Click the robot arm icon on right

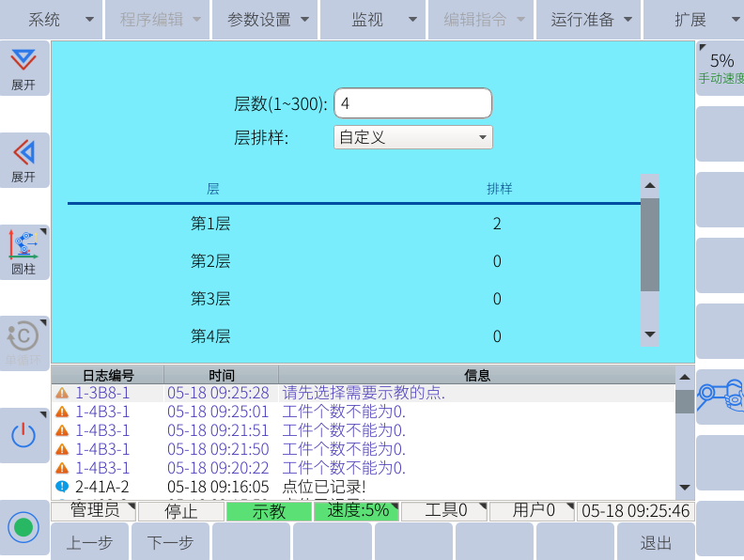coord(720,397)
